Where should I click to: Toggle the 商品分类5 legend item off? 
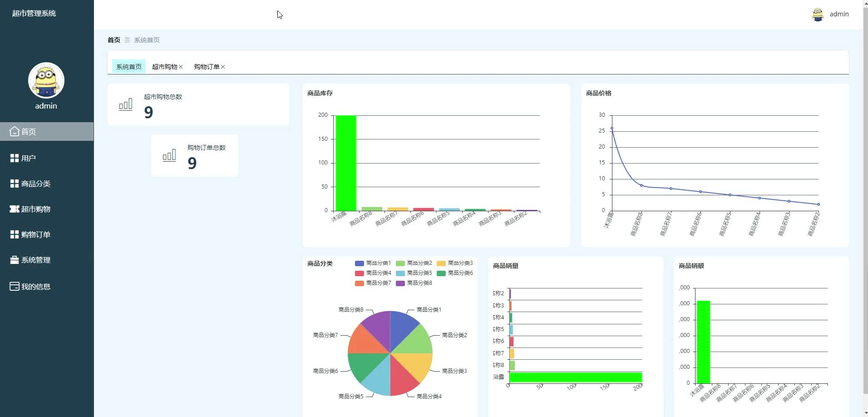click(414, 273)
